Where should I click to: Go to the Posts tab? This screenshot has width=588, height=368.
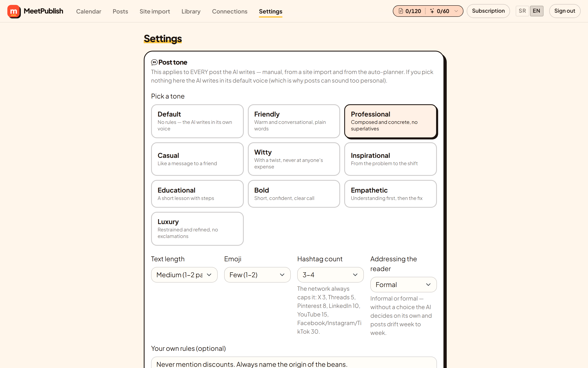(120, 11)
